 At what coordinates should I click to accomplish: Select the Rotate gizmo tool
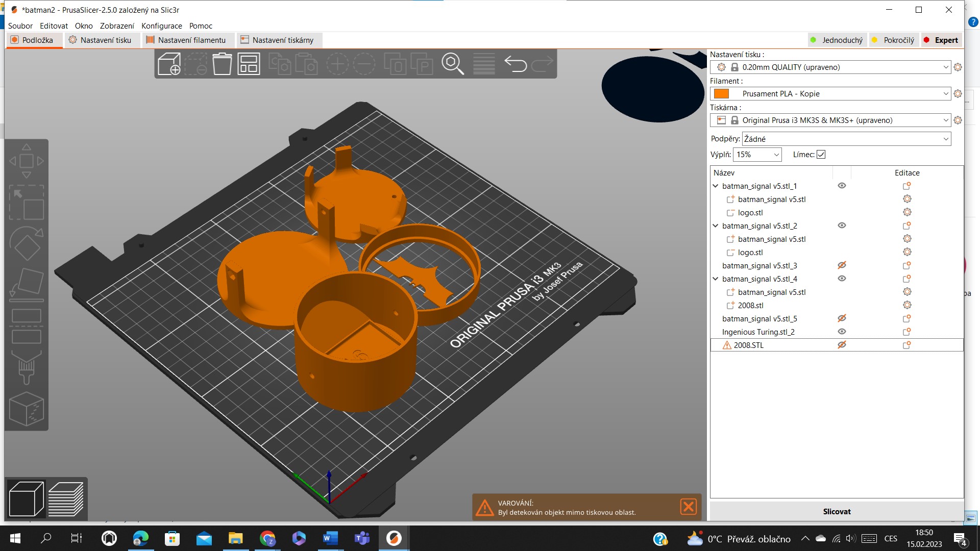[x=27, y=244]
